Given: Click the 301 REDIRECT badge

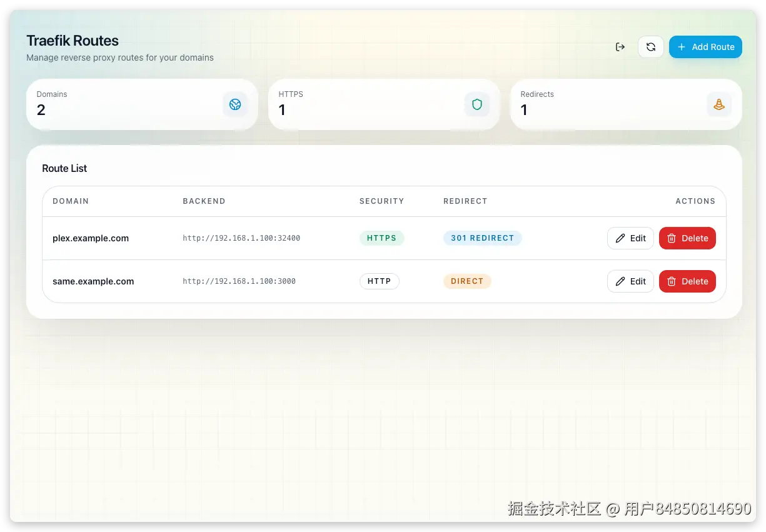Looking at the screenshot, I should [482, 238].
